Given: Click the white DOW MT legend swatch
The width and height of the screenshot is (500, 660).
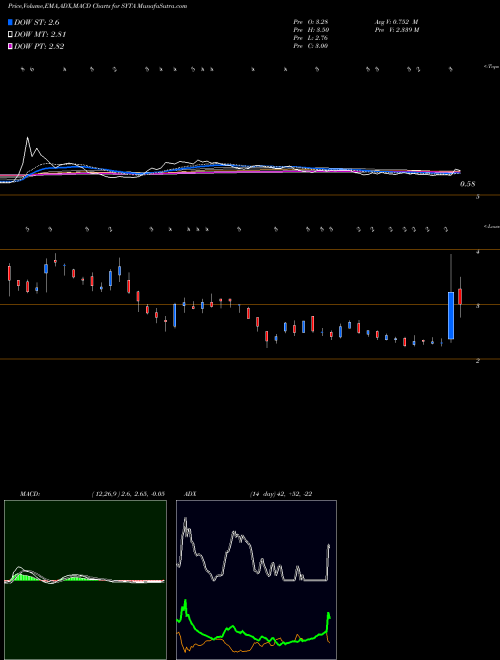Looking at the screenshot, I should click(10, 34).
